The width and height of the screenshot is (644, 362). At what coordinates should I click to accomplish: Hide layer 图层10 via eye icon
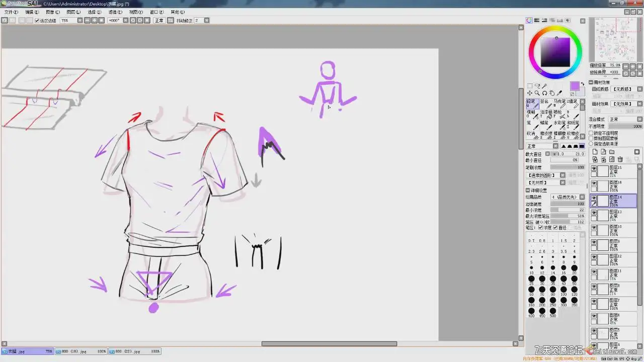coord(594,227)
